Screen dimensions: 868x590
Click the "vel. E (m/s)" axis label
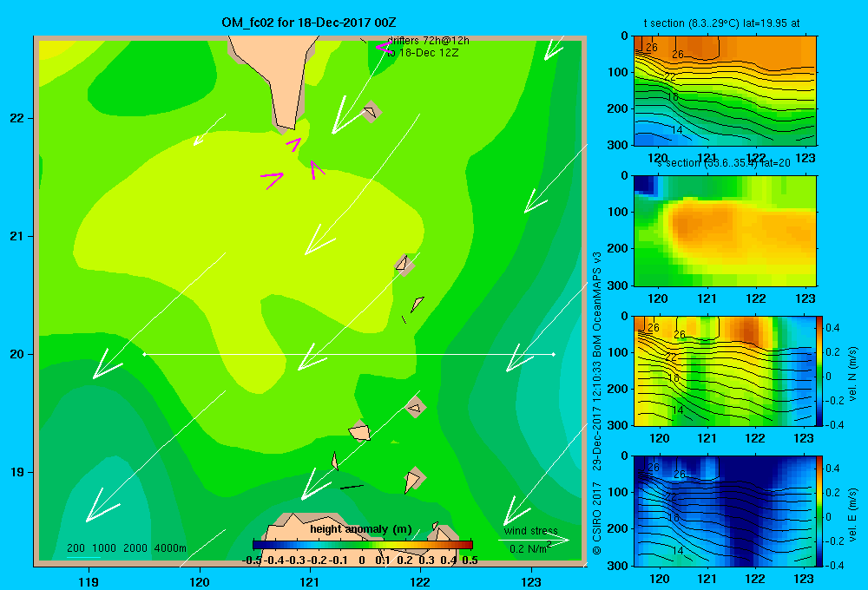click(852, 515)
